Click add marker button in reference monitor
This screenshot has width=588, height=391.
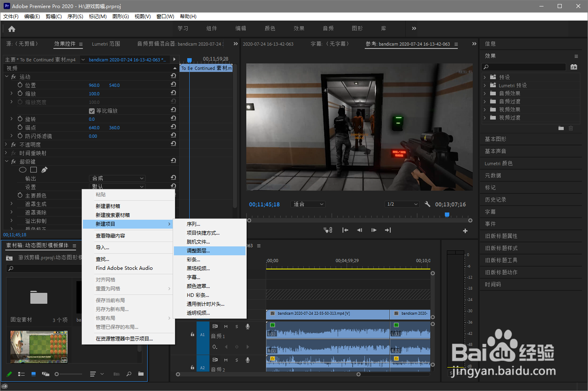click(328, 230)
